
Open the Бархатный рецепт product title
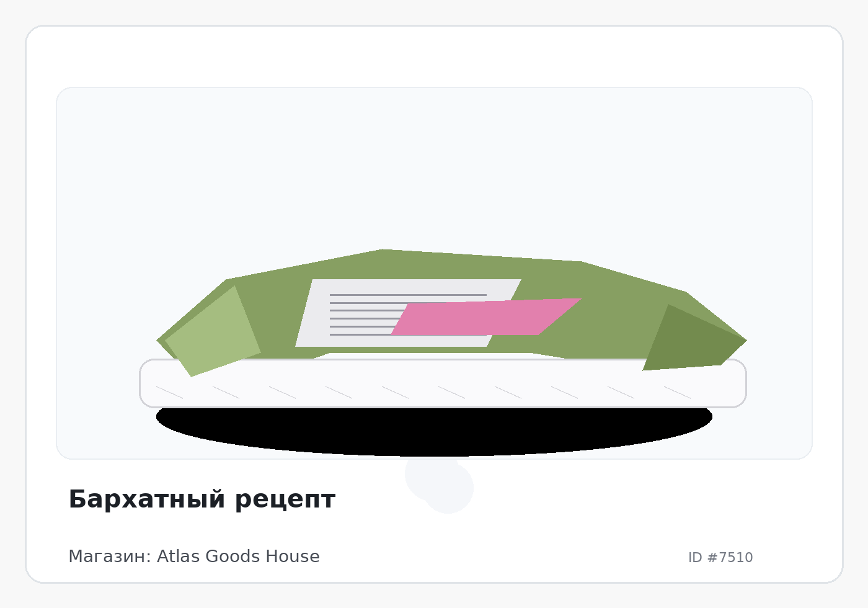click(x=201, y=499)
